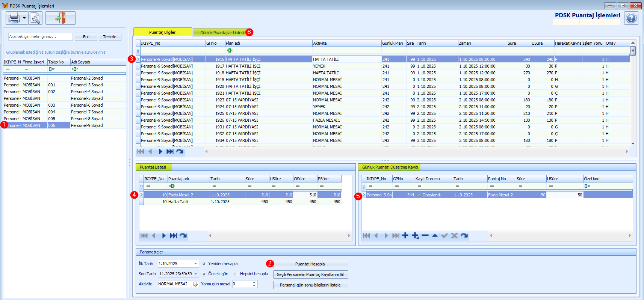644x300 pixels.
Task: Select the Puantaj Bilgileri tab
Action: coord(163,32)
